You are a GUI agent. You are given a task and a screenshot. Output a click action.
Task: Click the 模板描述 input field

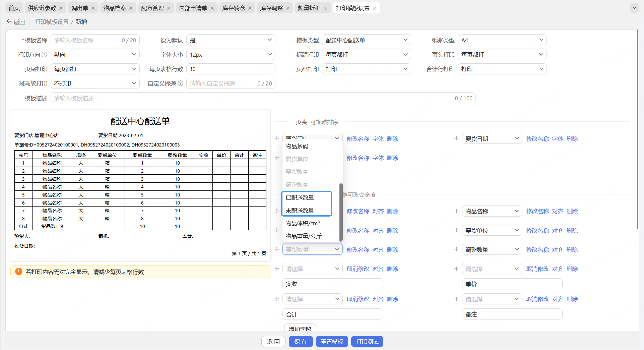263,98
